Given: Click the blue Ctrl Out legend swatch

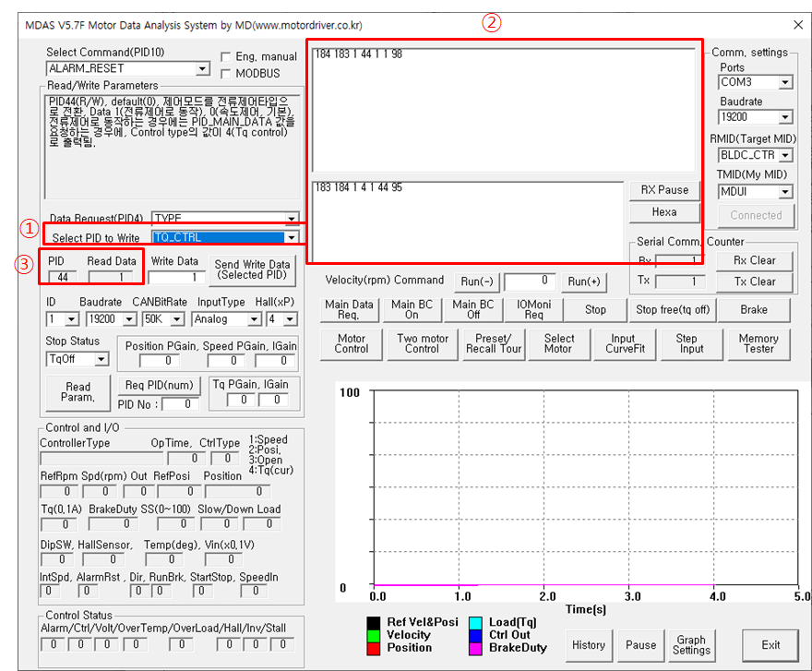Looking at the screenshot, I should click(475, 636).
